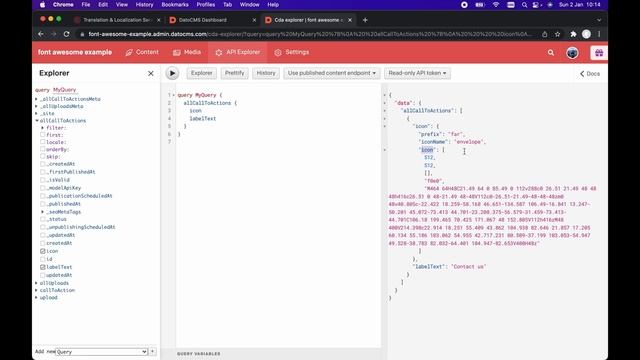Bookmark this page with star icon
The image size is (640, 360).
point(558,34)
